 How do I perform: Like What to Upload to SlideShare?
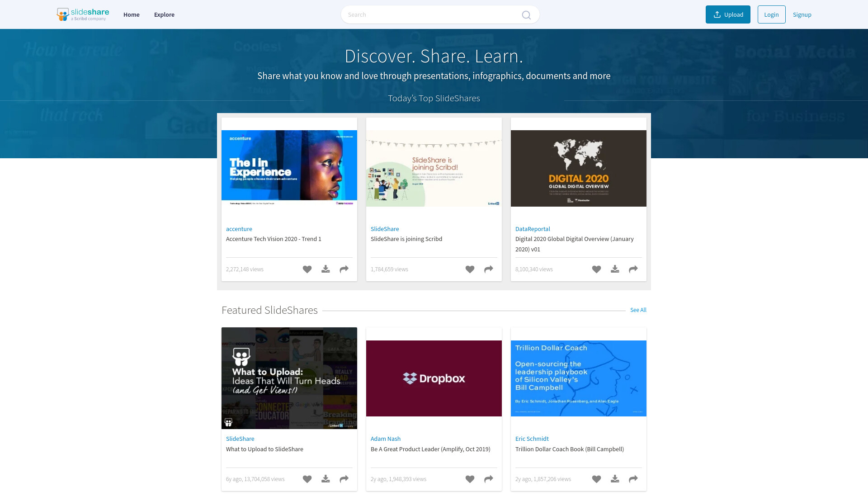pyautogui.click(x=307, y=479)
